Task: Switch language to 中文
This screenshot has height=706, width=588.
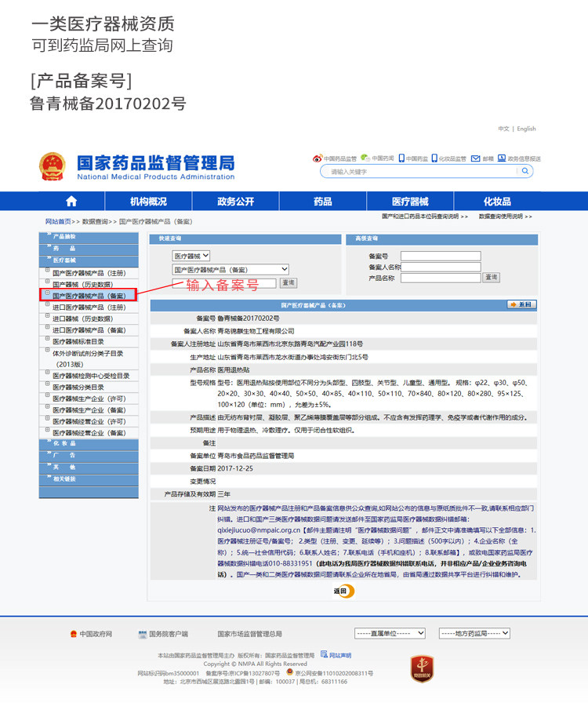Action: click(x=503, y=129)
